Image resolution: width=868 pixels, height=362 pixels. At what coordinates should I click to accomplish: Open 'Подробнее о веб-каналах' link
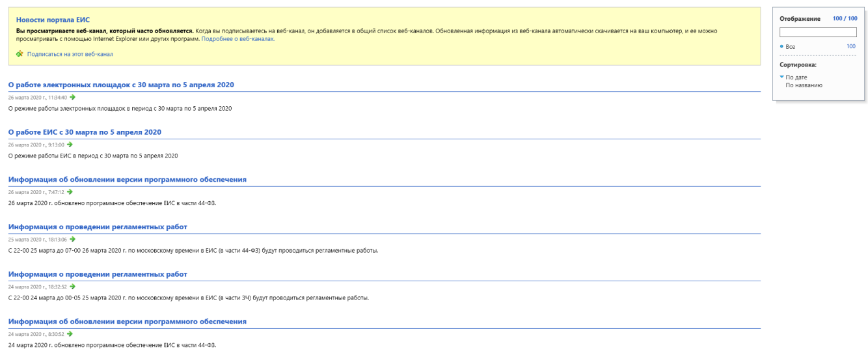point(237,39)
